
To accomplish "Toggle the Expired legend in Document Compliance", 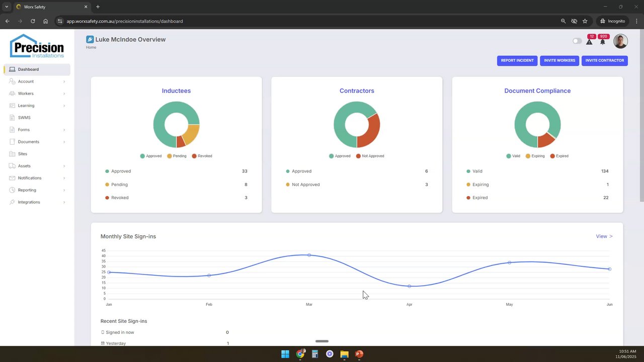I will coord(559,156).
